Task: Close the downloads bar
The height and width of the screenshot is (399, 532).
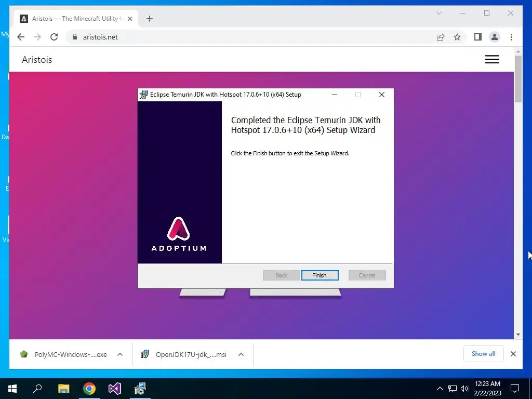Action: tap(513, 354)
